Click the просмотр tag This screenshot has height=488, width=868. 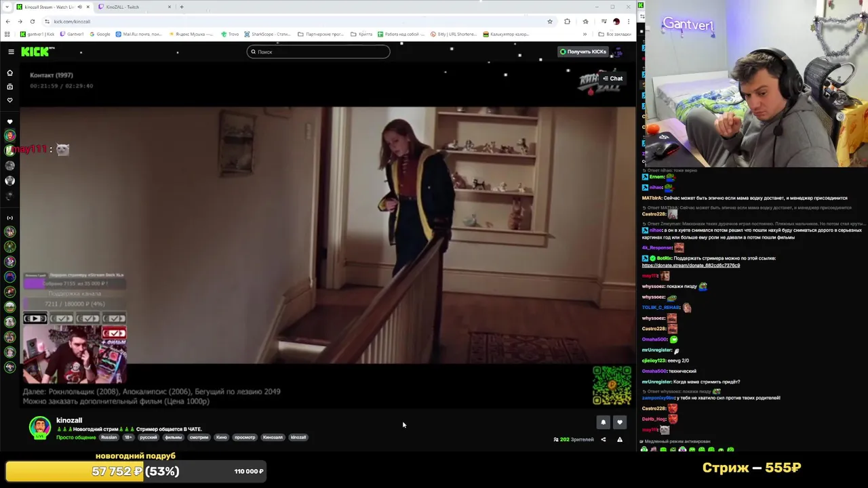[x=245, y=437]
